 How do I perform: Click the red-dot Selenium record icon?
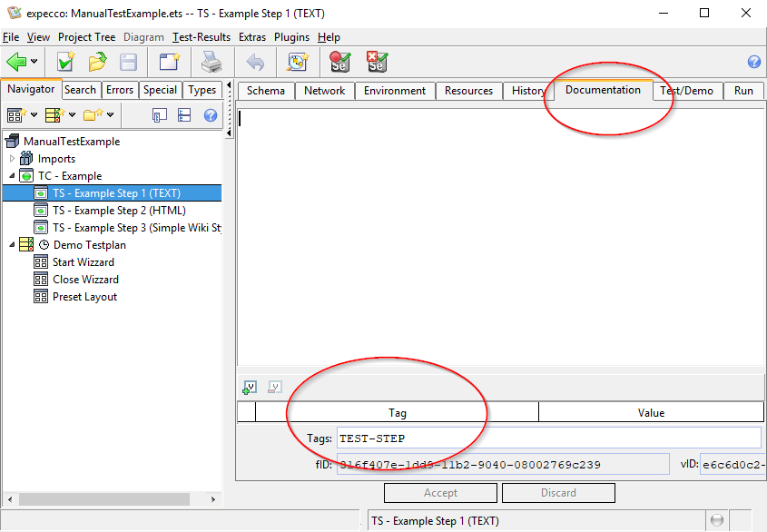pyautogui.click(x=339, y=62)
